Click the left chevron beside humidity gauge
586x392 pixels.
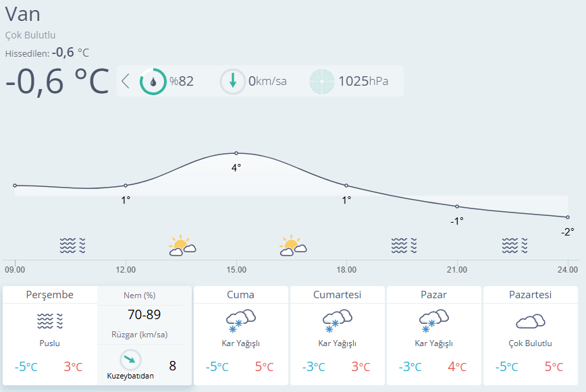point(126,82)
